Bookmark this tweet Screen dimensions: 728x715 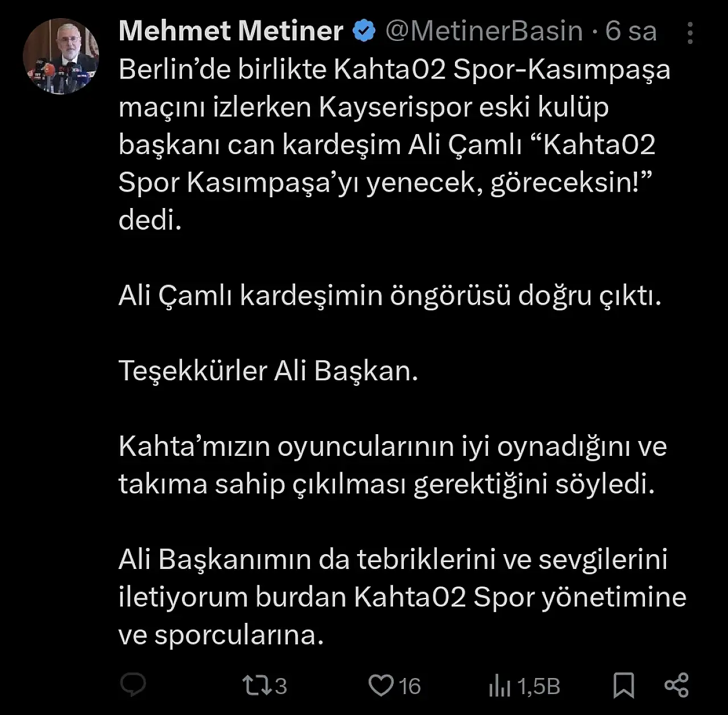click(624, 685)
